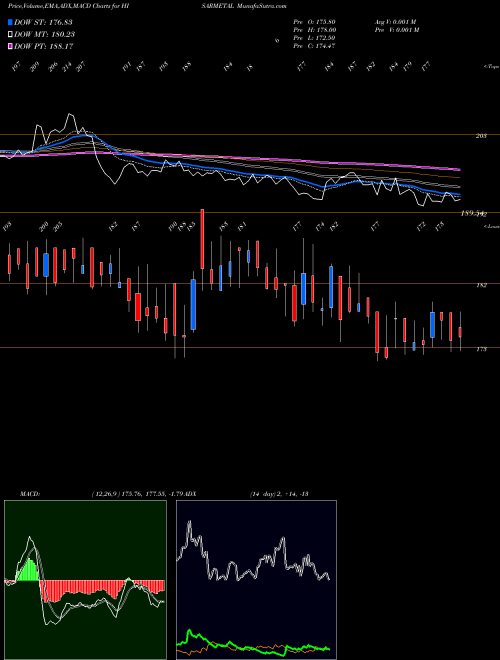Click the green ADX line in ADX panel
Image resolution: width=500 pixels, height=660 pixels.
tap(253, 646)
